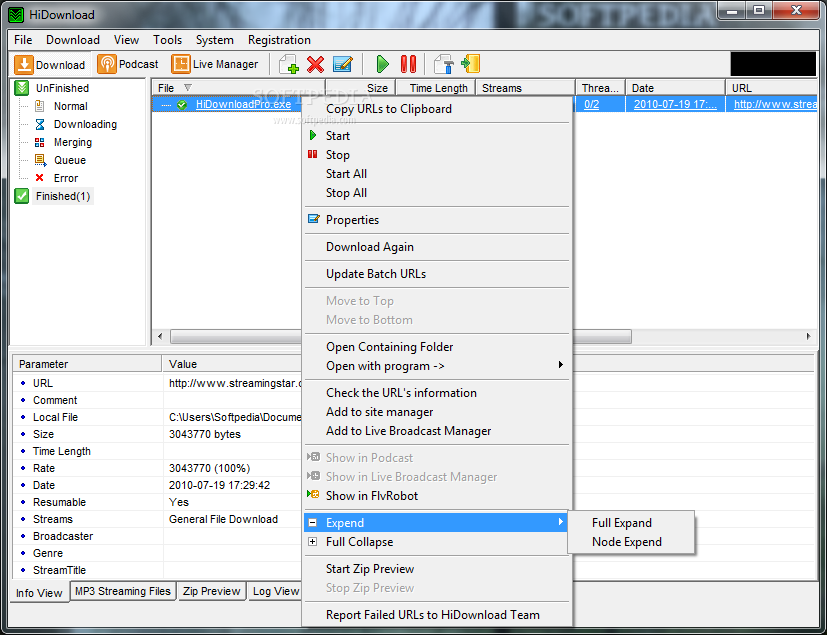Switch to Log View tab
Viewport: 827px width, 635px height.
[275, 591]
